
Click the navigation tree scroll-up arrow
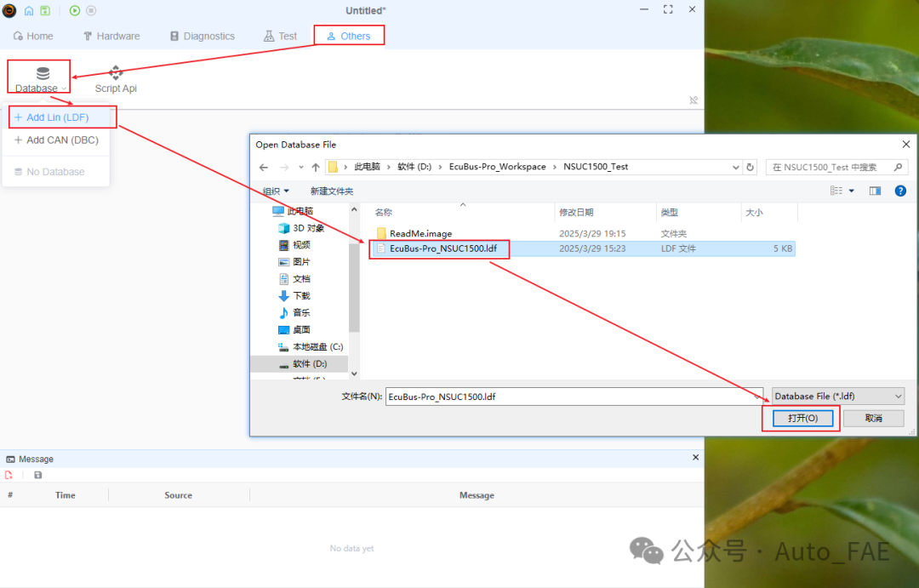pyautogui.click(x=354, y=209)
